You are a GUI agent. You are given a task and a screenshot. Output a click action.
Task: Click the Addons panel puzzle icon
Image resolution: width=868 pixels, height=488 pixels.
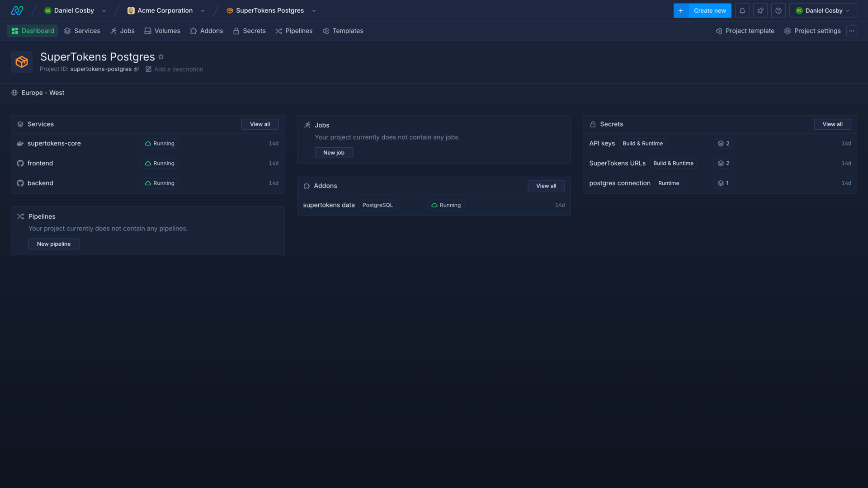[x=307, y=186]
